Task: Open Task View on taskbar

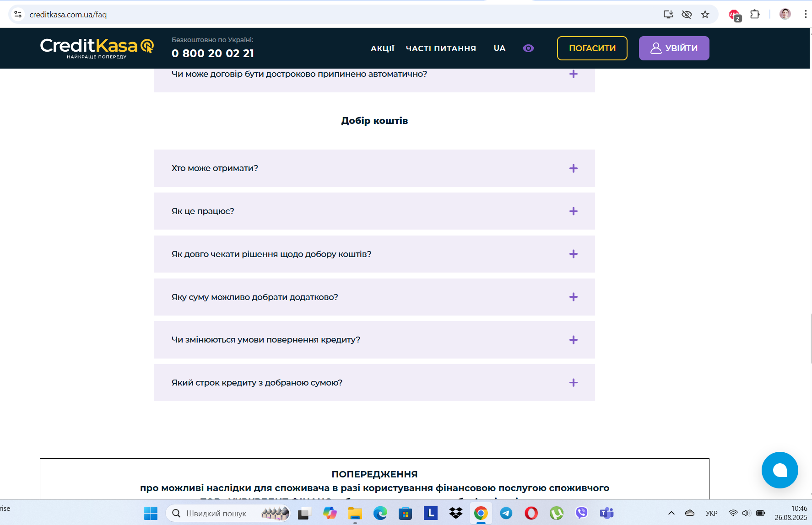Action: coord(304,513)
